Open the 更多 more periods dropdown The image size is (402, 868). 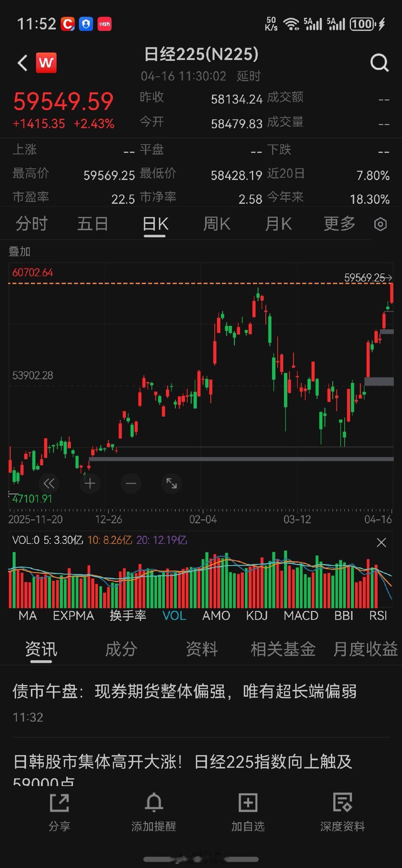(339, 224)
